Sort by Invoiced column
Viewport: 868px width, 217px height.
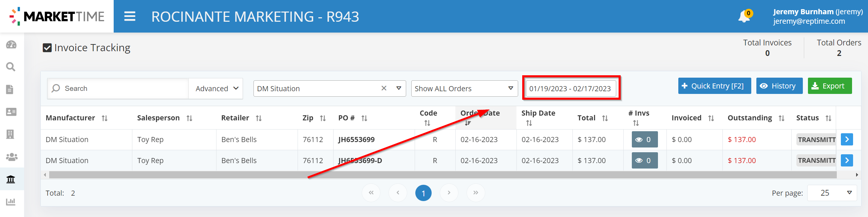click(711, 118)
